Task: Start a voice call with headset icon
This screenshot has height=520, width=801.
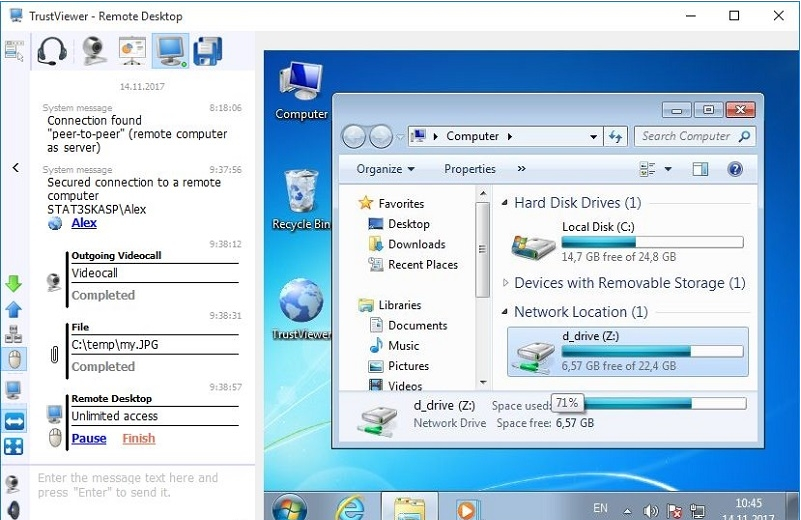Action: [50, 50]
